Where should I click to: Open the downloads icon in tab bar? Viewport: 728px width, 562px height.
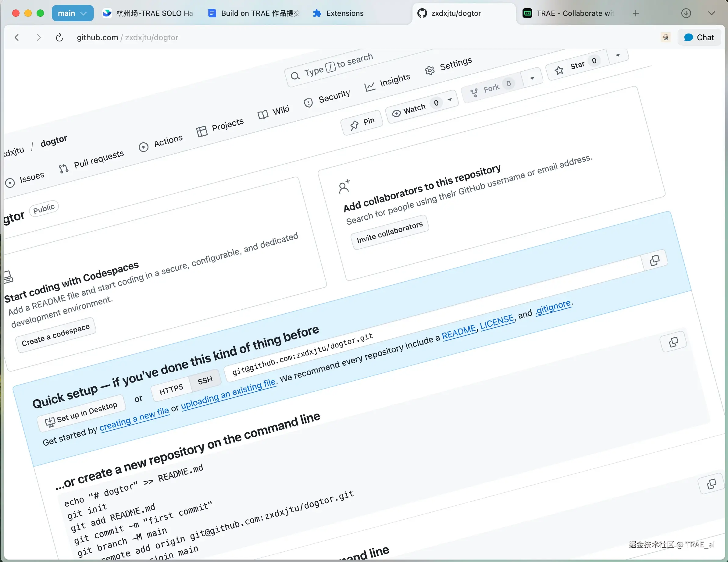pos(686,13)
